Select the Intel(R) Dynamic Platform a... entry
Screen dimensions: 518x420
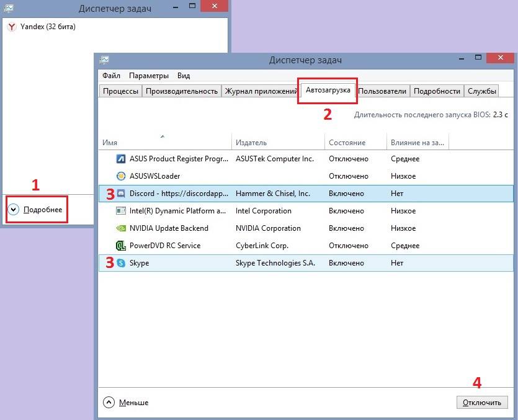point(177,211)
